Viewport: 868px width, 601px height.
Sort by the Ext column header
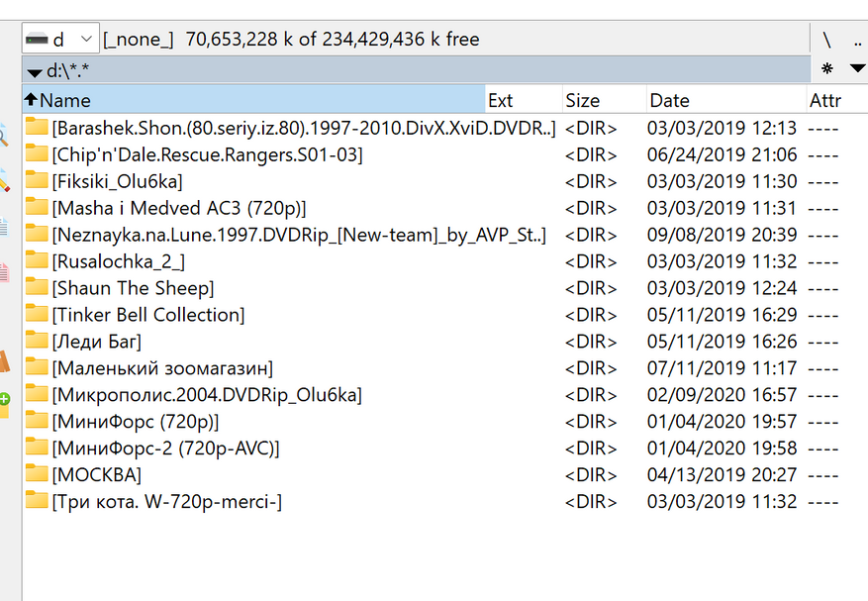[x=501, y=100]
